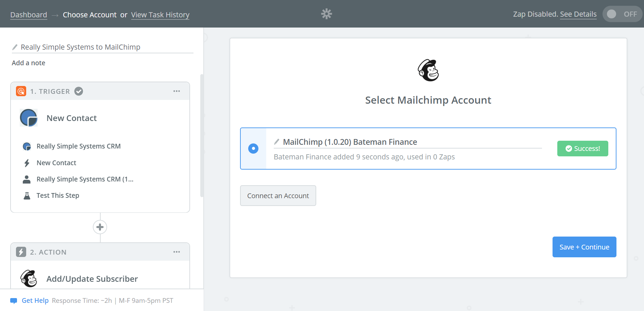
Task: Click pencil icon to rename MailChimp account
Action: [277, 141]
